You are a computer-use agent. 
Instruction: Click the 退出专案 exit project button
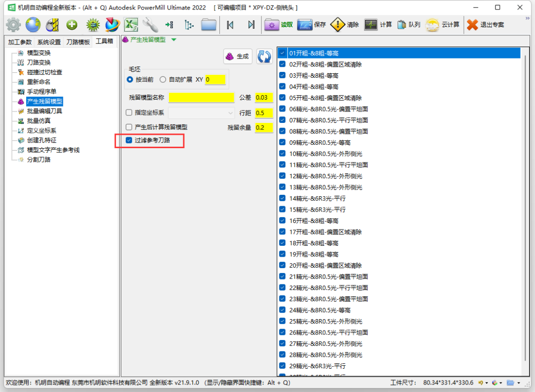tap(485, 25)
